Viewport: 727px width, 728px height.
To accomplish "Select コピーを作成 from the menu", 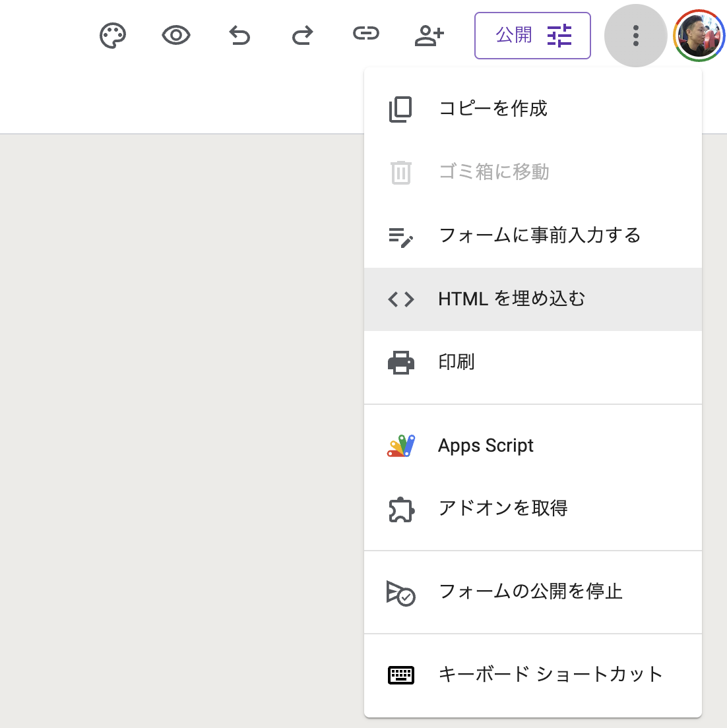I will 533,109.
